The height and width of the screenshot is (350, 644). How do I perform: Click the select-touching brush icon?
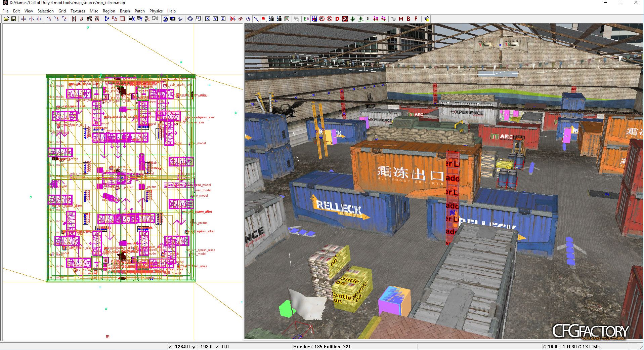[x=82, y=19]
